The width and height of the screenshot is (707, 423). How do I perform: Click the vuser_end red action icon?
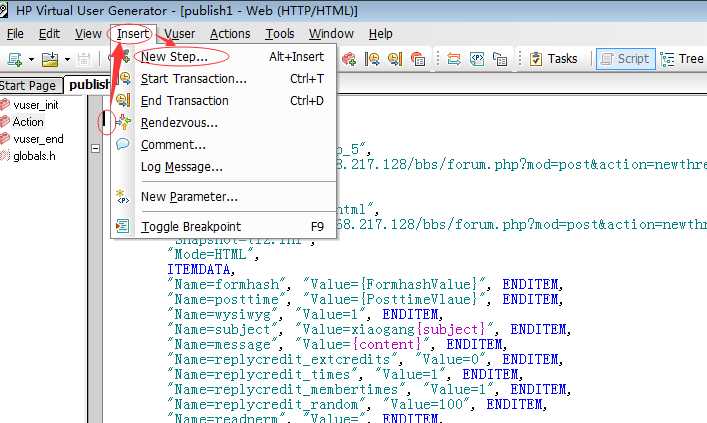point(5,139)
